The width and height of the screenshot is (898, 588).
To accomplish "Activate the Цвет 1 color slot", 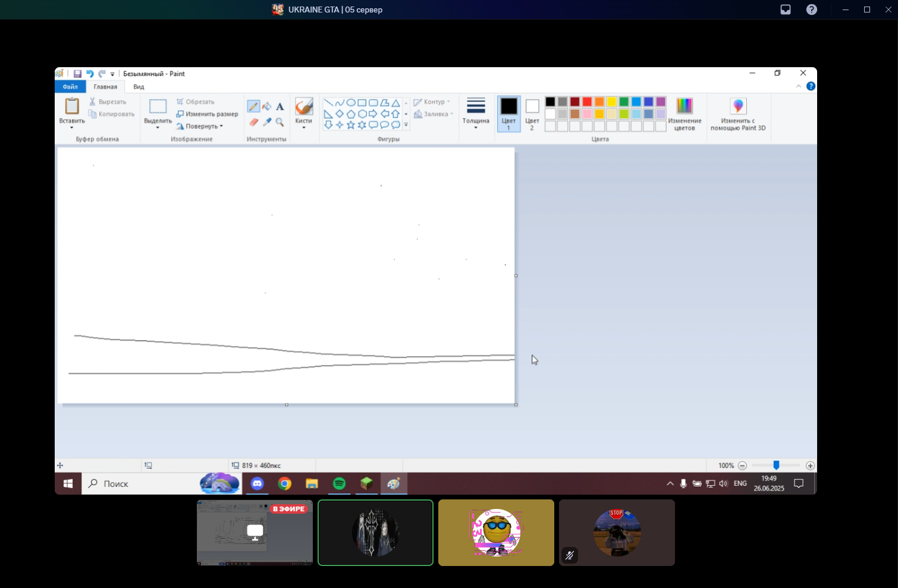I will [508, 114].
